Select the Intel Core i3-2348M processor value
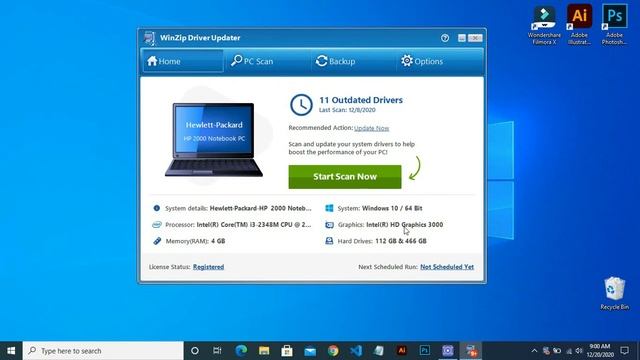The width and height of the screenshot is (640, 360). point(254,224)
